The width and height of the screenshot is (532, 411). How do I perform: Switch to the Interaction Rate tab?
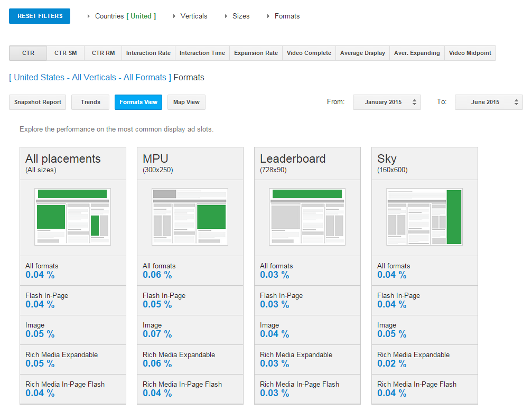coord(148,53)
